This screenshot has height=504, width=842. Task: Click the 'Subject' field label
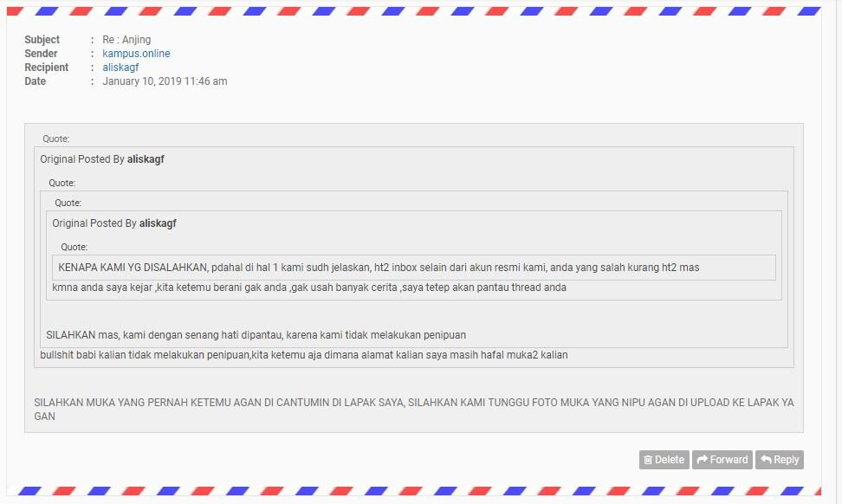[42, 40]
